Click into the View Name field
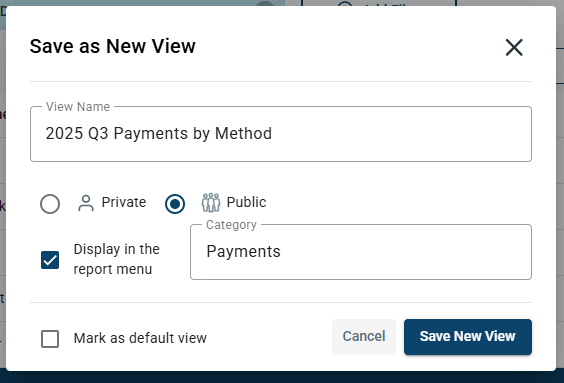 281,134
